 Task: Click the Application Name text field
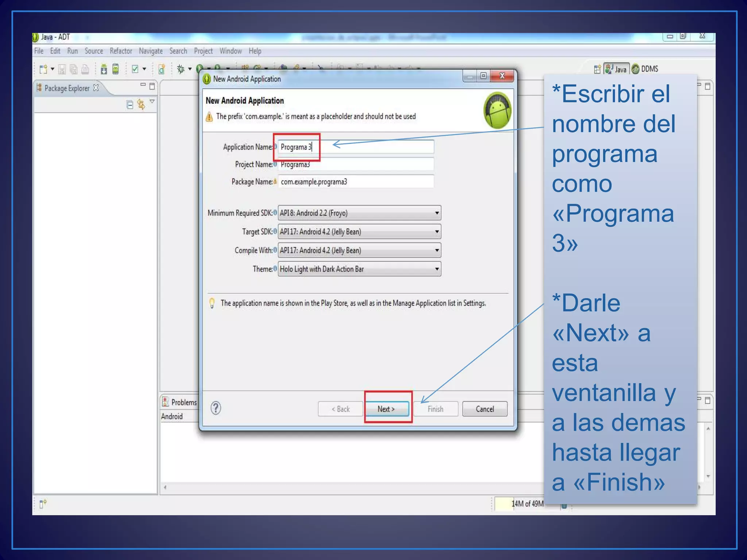click(x=356, y=147)
